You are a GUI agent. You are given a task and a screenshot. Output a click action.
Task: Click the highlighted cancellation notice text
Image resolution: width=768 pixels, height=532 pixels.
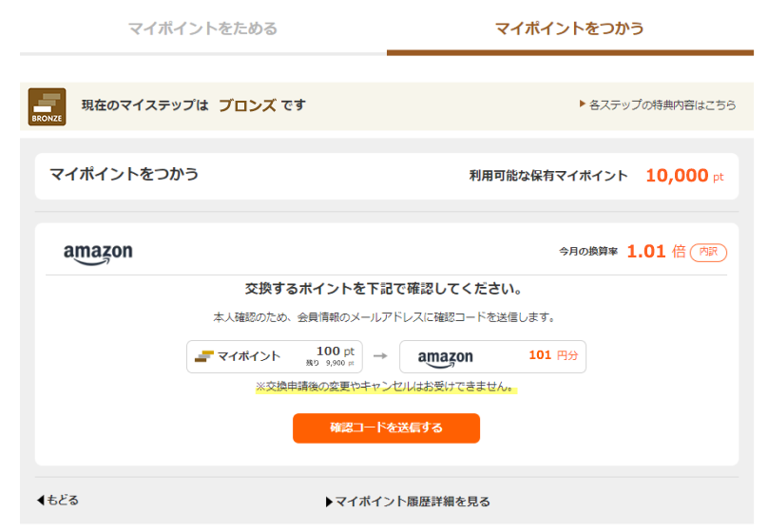coord(387,387)
